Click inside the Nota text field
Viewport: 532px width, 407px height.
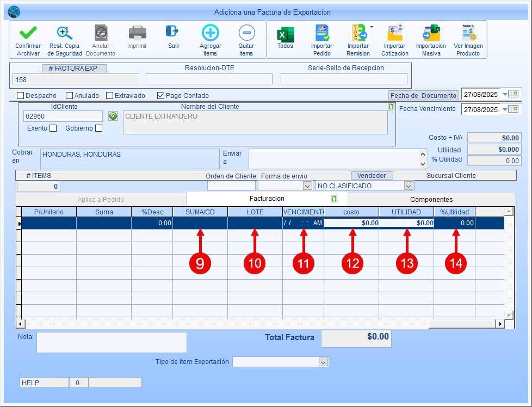tap(112, 342)
